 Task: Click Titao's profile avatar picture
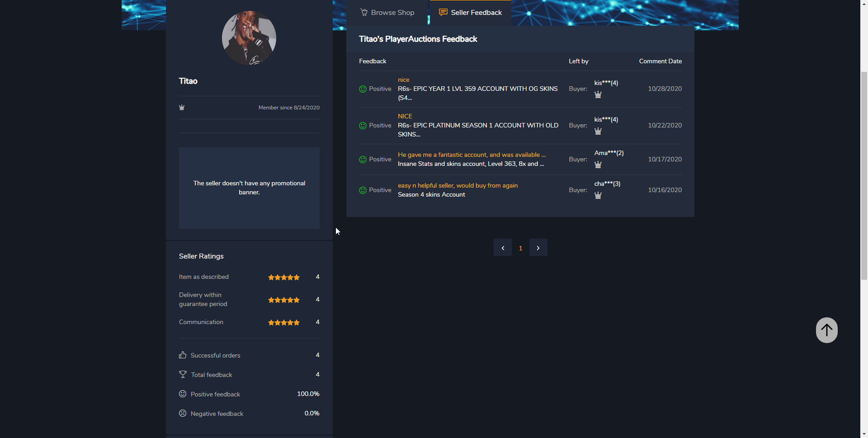point(249,38)
